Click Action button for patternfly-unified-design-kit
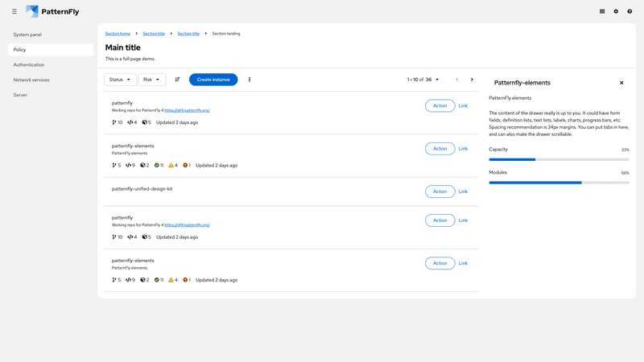 (440, 191)
